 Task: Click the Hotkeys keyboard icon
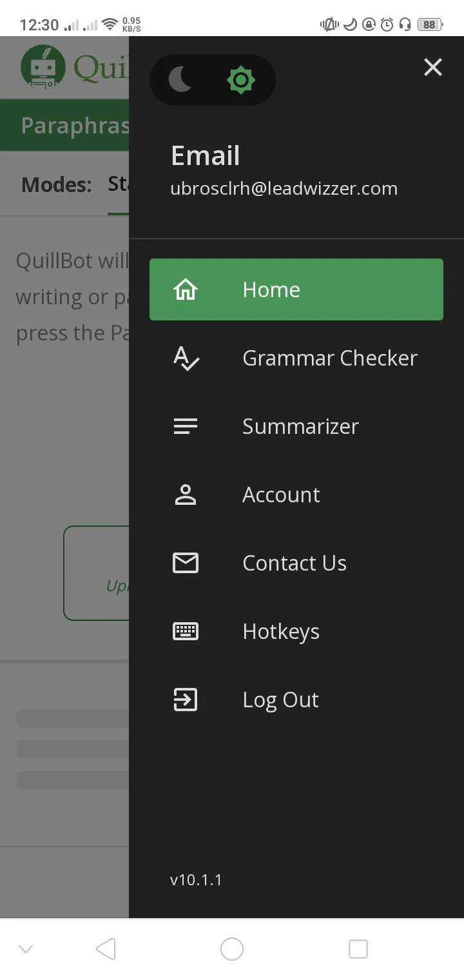click(186, 631)
